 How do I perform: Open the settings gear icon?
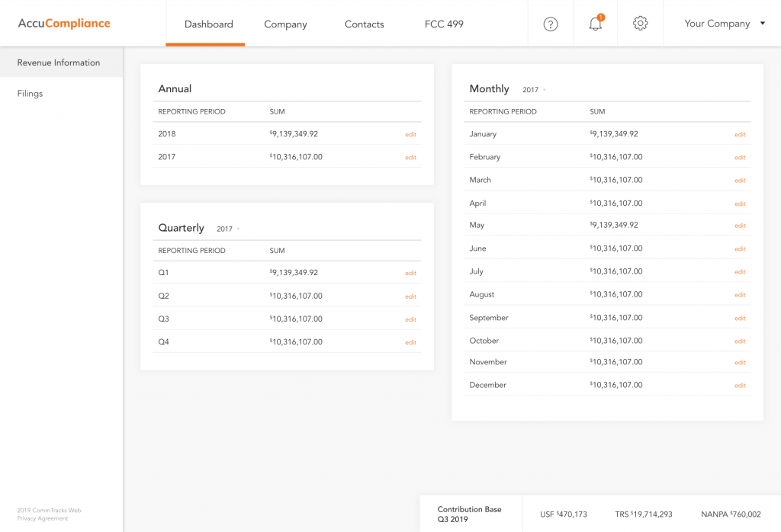[641, 24]
